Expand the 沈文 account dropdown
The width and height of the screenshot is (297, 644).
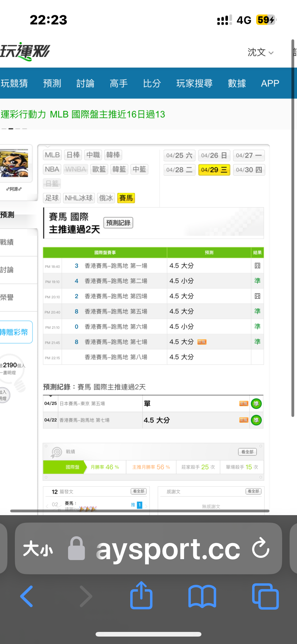[x=260, y=52]
